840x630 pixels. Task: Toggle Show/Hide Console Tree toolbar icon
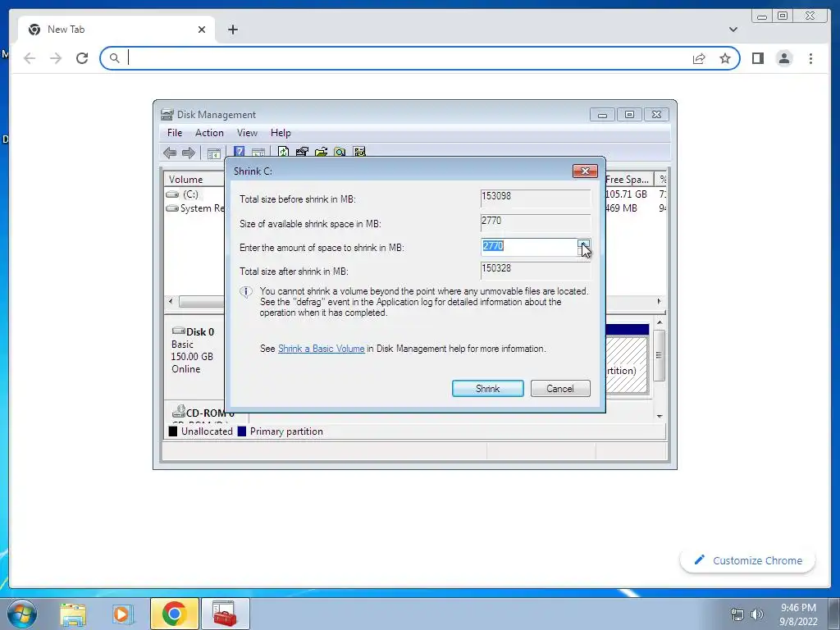[214, 153]
